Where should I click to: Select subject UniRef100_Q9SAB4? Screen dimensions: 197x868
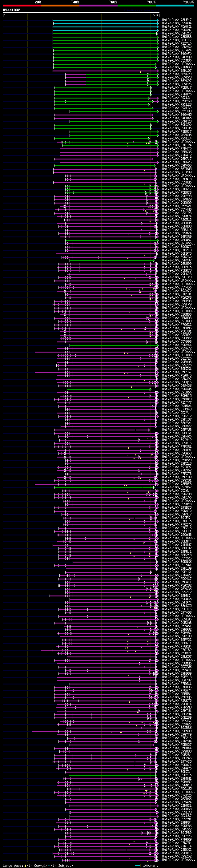pos(177,23)
